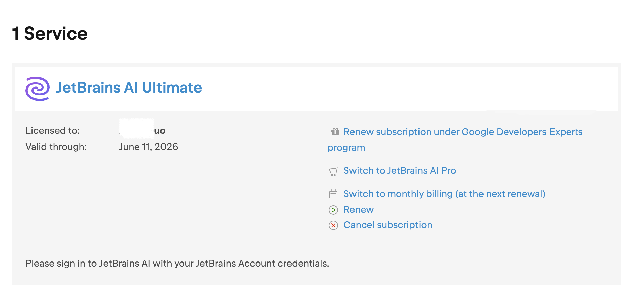
Task: Click the licensed user name
Action: pyautogui.click(x=142, y=130)
